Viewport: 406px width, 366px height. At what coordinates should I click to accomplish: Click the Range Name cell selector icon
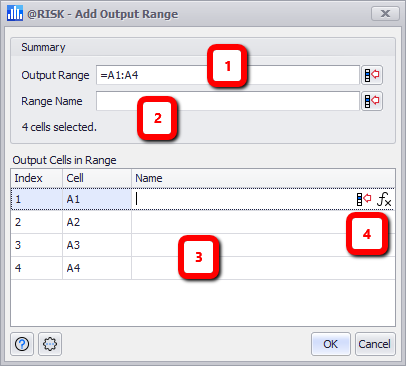372,101
